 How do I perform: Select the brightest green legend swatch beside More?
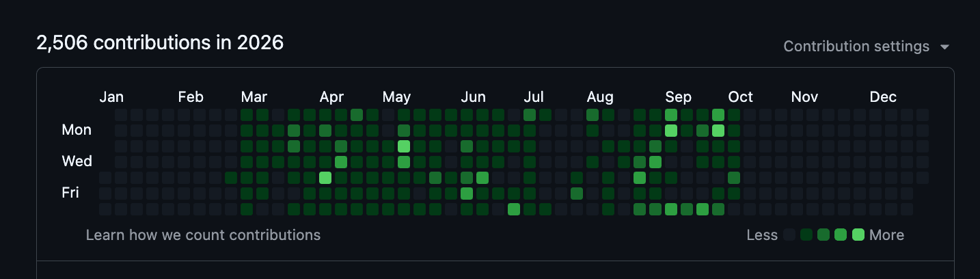pos(858,235)
